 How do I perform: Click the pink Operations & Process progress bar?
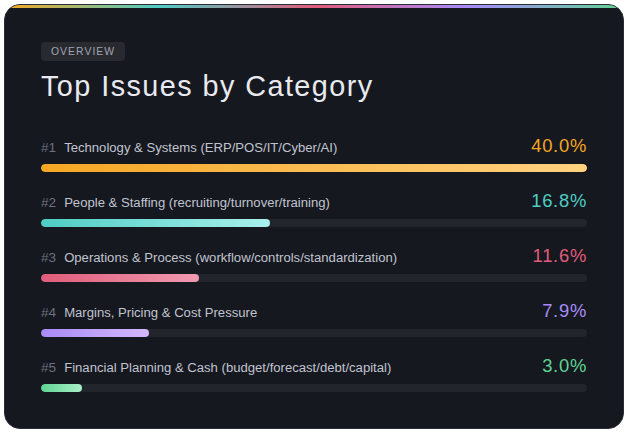coord(120,278)
